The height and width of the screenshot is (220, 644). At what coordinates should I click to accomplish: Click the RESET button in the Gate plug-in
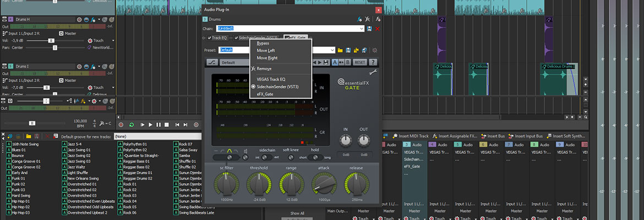click(359, 62)
